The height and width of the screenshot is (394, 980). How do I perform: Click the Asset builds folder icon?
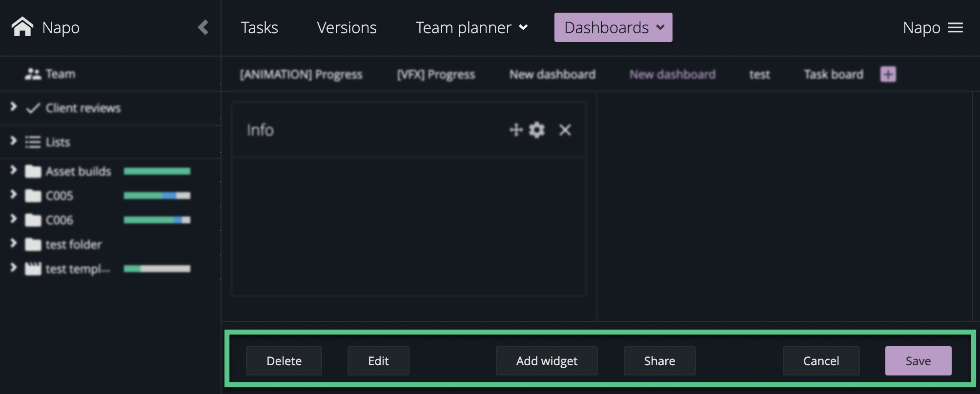[x=33, y=171]
